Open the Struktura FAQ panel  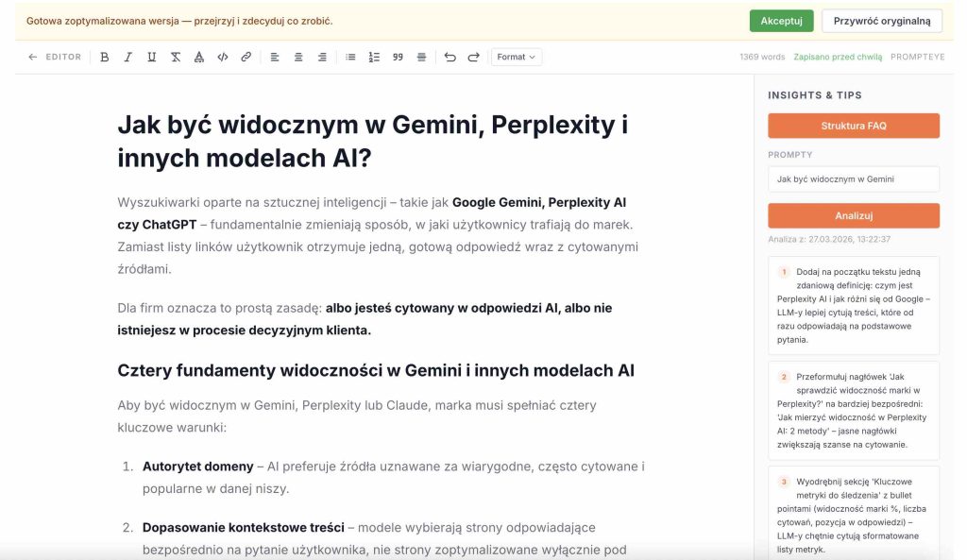point(853,125)
